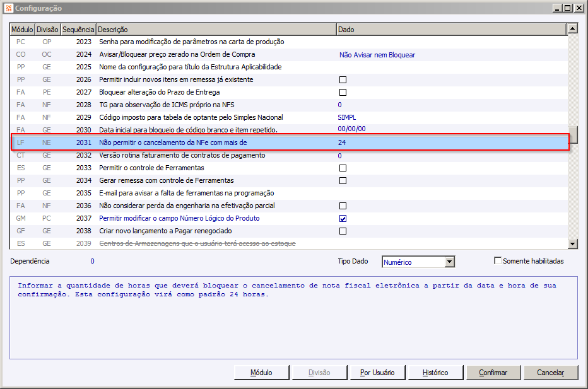Click the Dado column header

click(452, 29)
